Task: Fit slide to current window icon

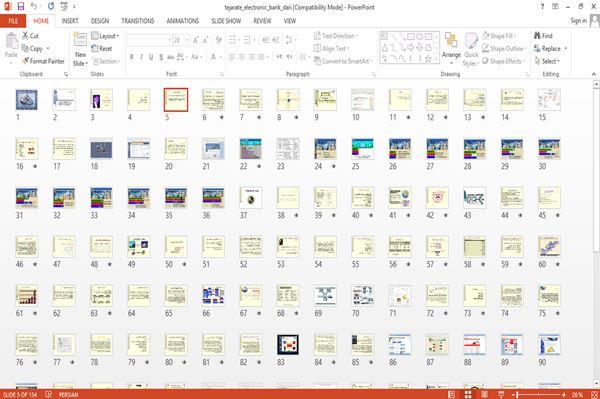Action: (x=594, y=394)
